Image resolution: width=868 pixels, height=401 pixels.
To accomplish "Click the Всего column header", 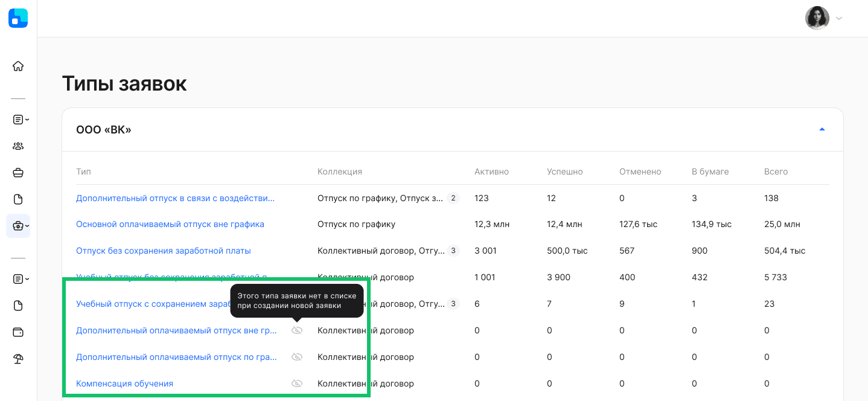I will 776,172.
